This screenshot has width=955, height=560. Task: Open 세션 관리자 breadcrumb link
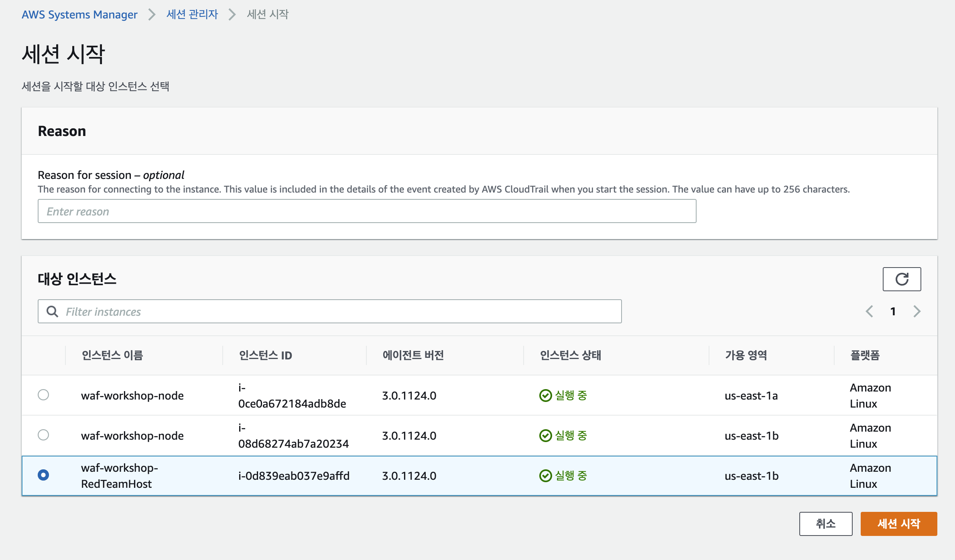click(192, 14)
